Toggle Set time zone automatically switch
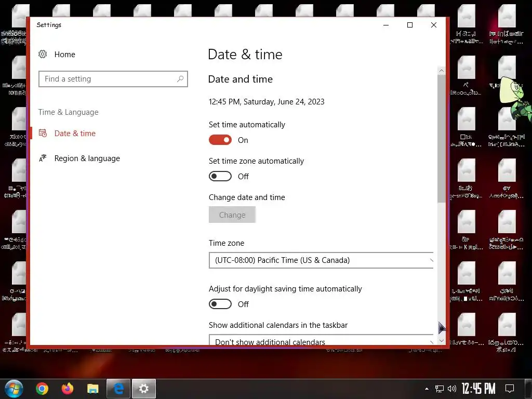Image resolution: width=532 pixels, height=399 pixels. click(220, 176)
